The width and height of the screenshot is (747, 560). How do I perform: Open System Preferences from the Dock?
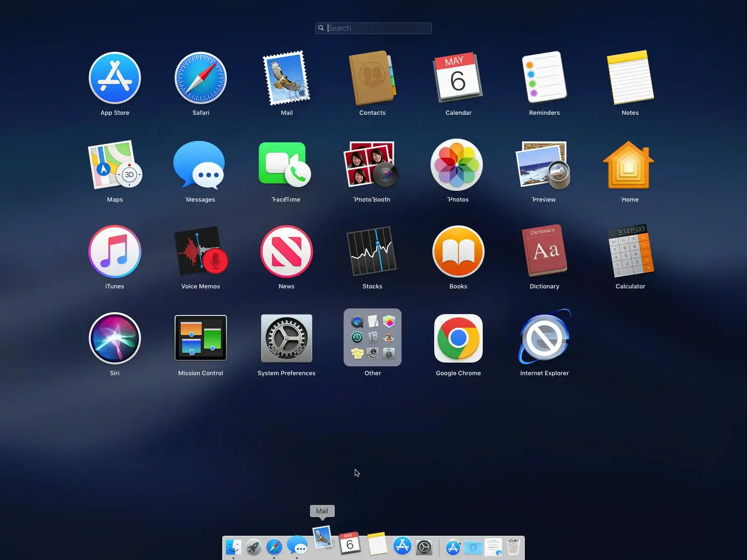(x=424, y=547)
